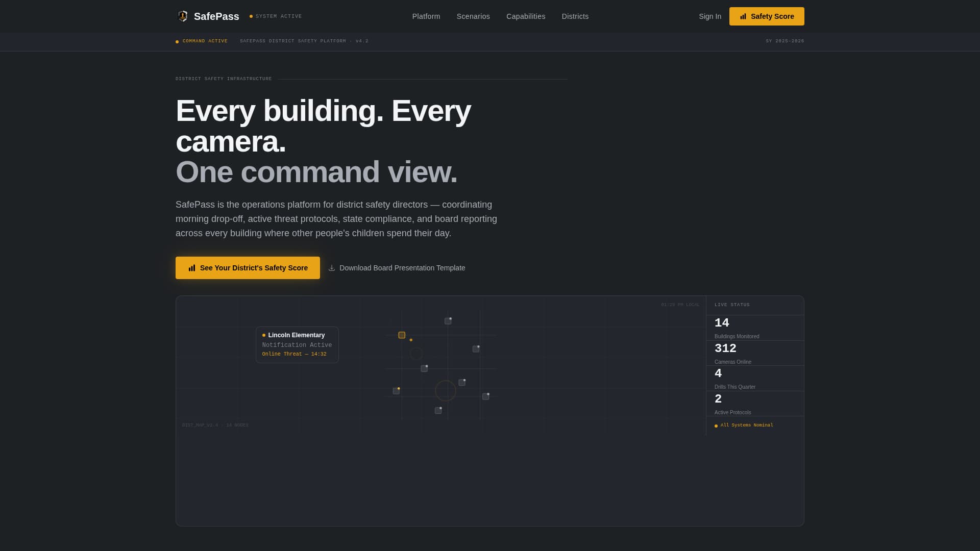
Task: Select the bottommost building node on map
Action: [x=438, y=411]
